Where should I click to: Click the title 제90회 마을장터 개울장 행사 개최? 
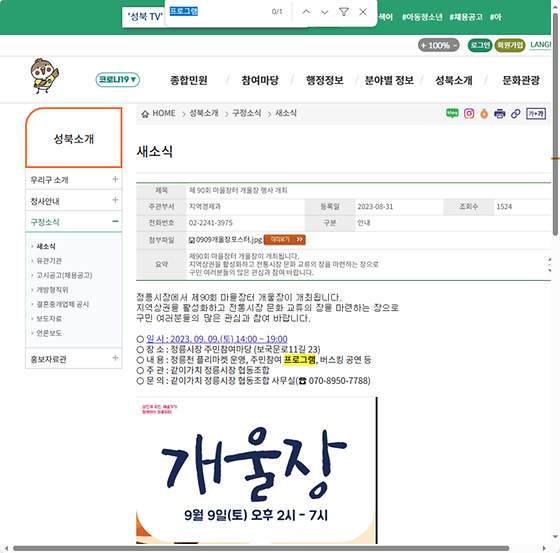(x=238, y=190)
